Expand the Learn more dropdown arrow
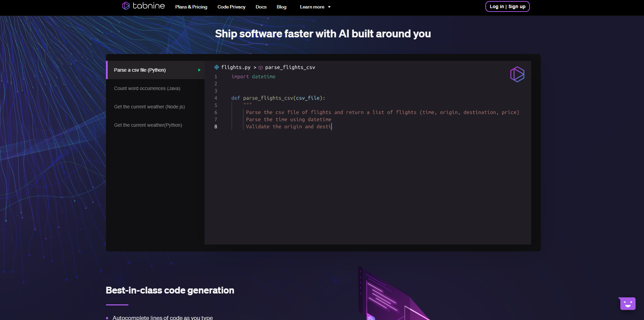This screenshot has width=644, height=320. [329, 7]
